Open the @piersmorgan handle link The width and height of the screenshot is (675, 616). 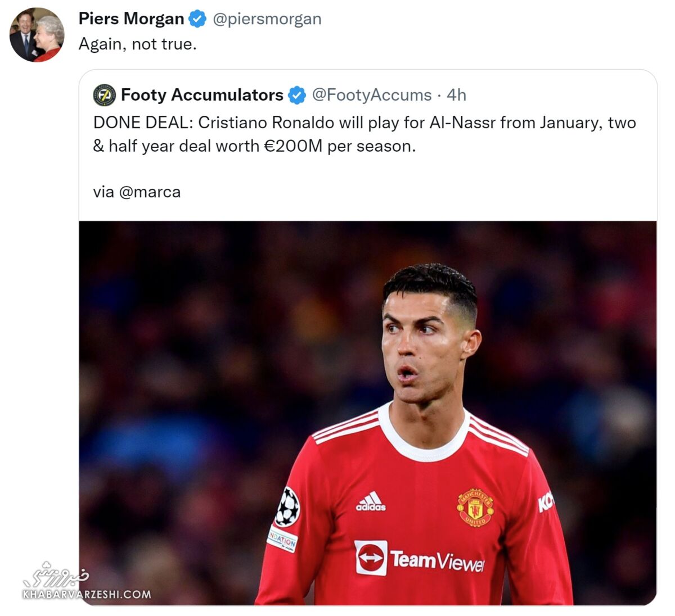[267, 19]
